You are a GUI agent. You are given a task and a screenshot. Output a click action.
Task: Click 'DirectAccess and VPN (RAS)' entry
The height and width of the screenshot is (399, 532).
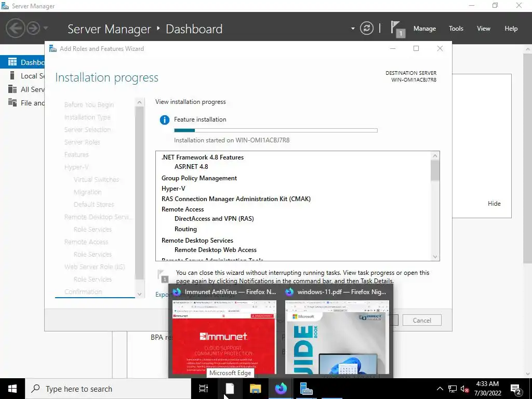(x=214, y=219)
